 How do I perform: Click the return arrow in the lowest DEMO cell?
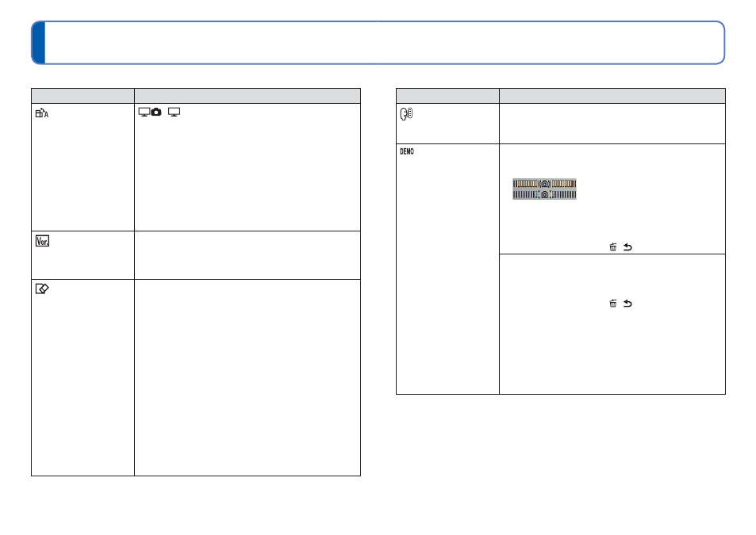coord(627,303)
